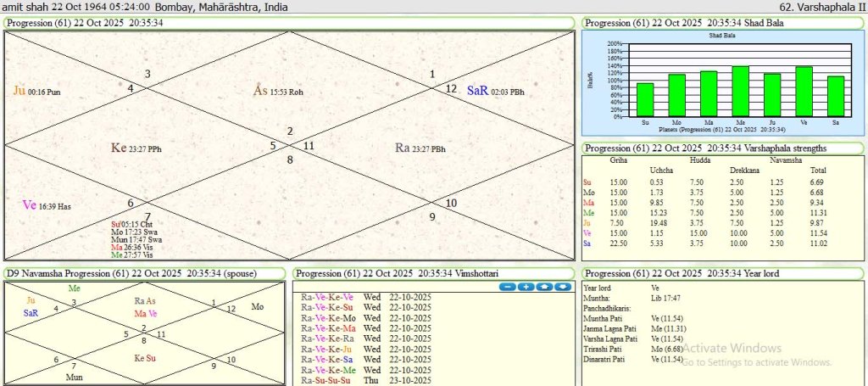
Task: Click the minus button in Vimshottari panel
Action: 509,287
